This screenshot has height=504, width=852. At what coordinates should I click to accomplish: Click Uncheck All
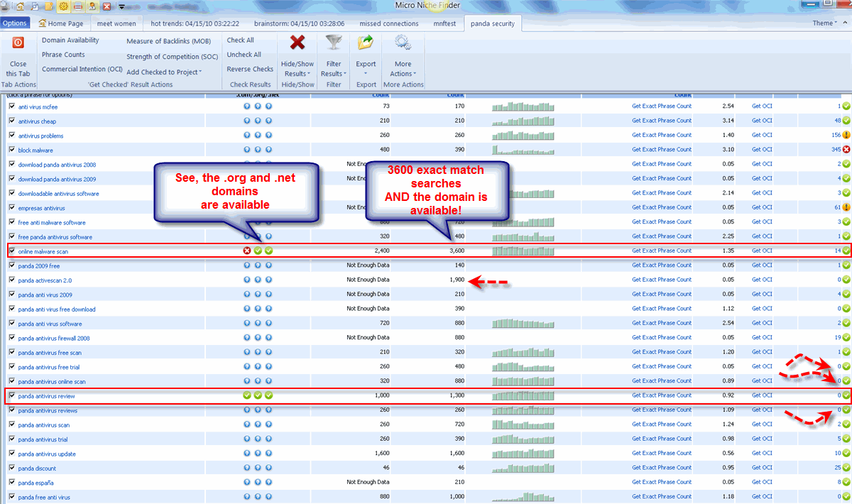244,55
